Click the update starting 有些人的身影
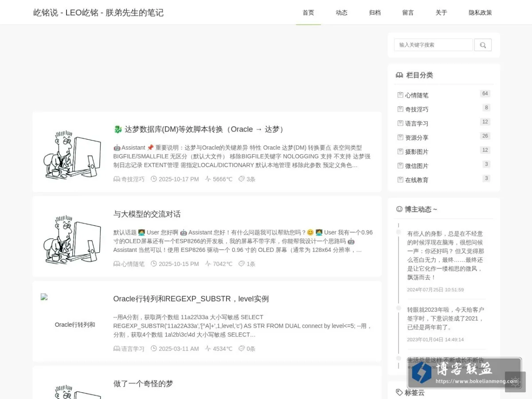Image resolution: width=532 pixels, height=399 pixels. pyautogui.click(x=446, y=255)
